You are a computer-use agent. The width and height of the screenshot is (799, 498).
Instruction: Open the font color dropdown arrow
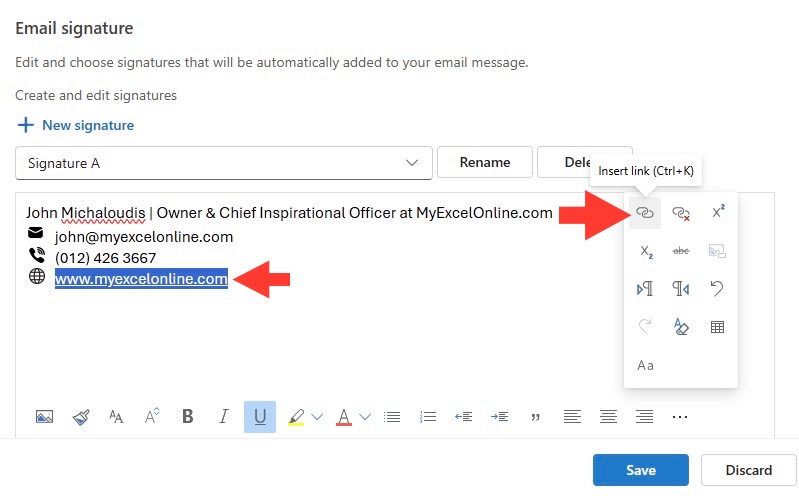365,417
